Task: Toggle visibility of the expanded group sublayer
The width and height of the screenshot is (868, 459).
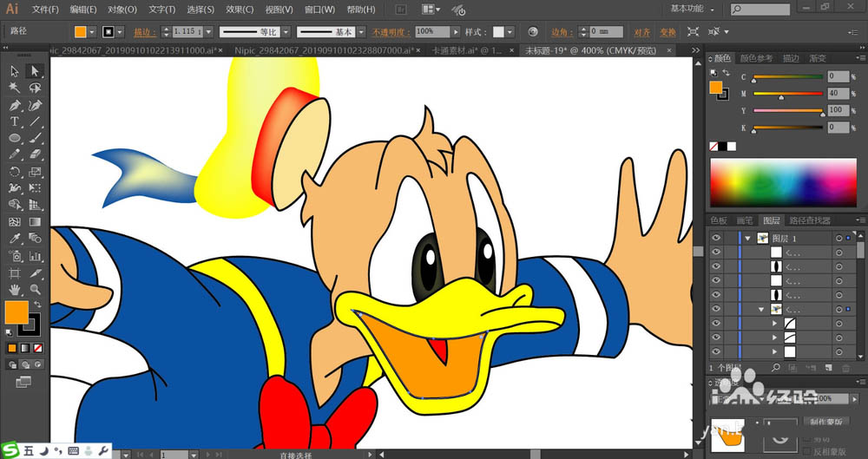Action: coord(716,309)
